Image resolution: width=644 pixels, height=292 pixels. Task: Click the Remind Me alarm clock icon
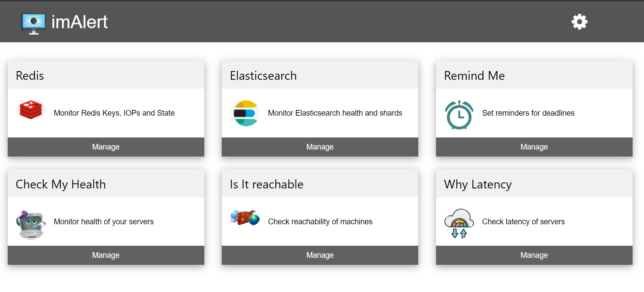click(459, 115)
